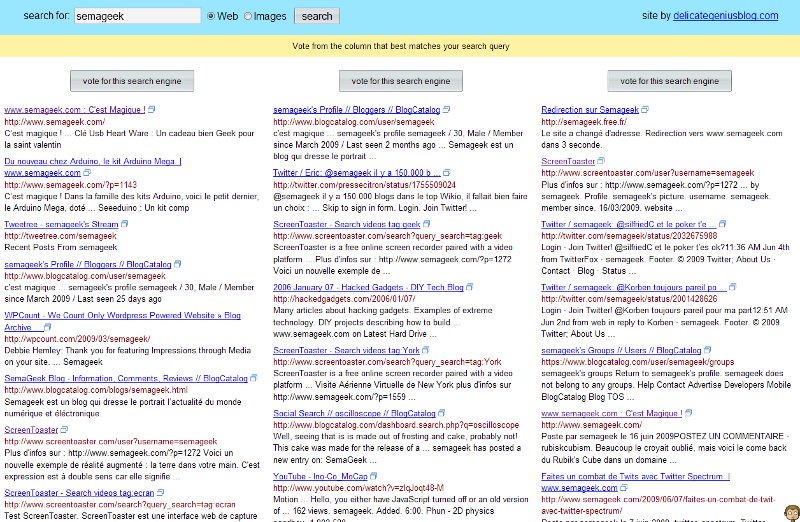
Task: Open new-window icon beside YouTube - Ino-Co_McCap
Action: pos(373,476)
